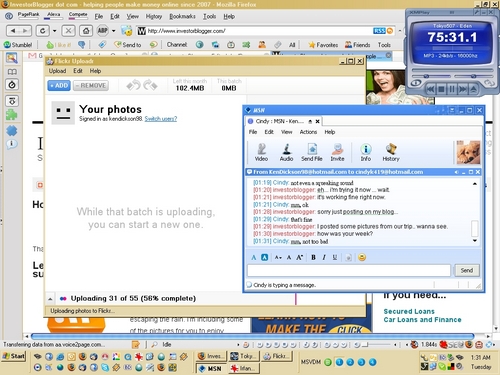Open the View menu in MSN chat
Screen dimensions: 500x375
[x=286, y=132]
